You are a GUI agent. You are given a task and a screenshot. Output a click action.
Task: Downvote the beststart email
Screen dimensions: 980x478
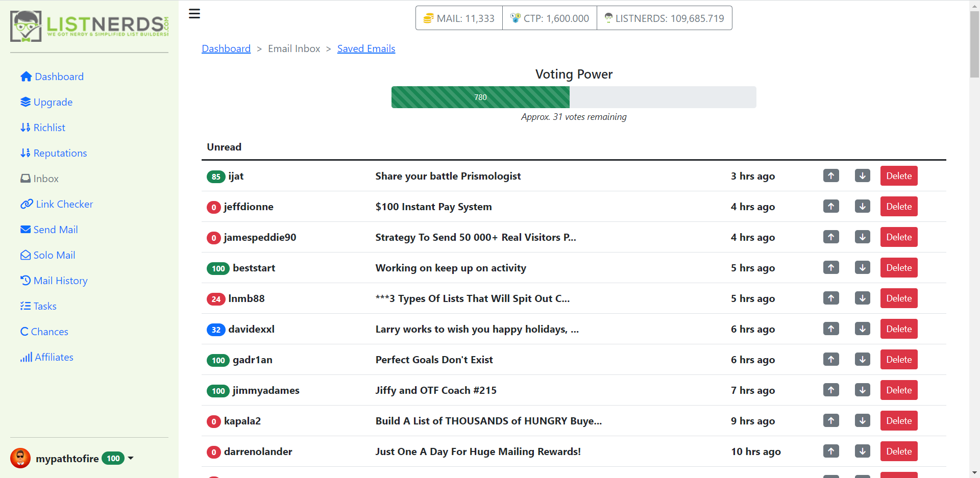tap(863, 268)
